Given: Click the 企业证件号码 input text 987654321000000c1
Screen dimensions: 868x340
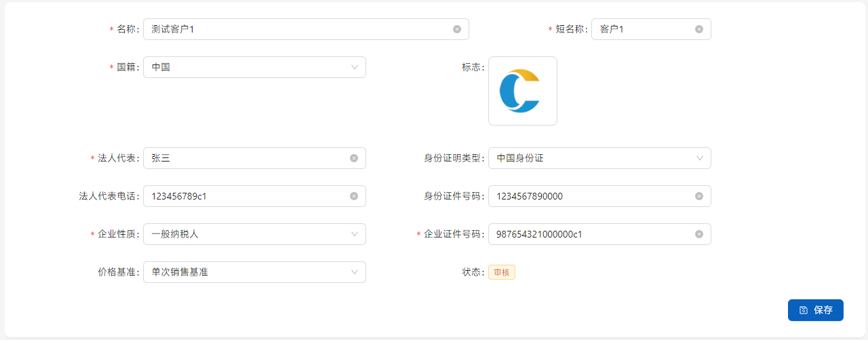Looking at the screenshot, I should click(539, 234).
